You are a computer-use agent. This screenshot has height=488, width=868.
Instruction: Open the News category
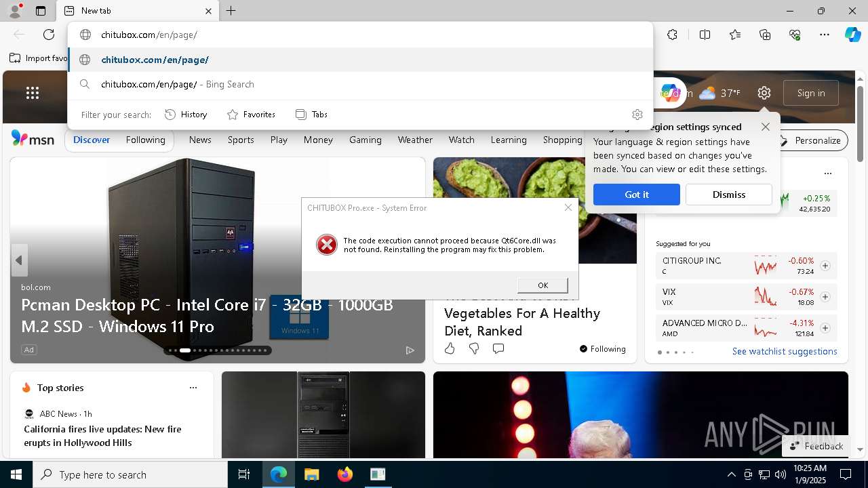pyautogui.click(x=200, y=140)
